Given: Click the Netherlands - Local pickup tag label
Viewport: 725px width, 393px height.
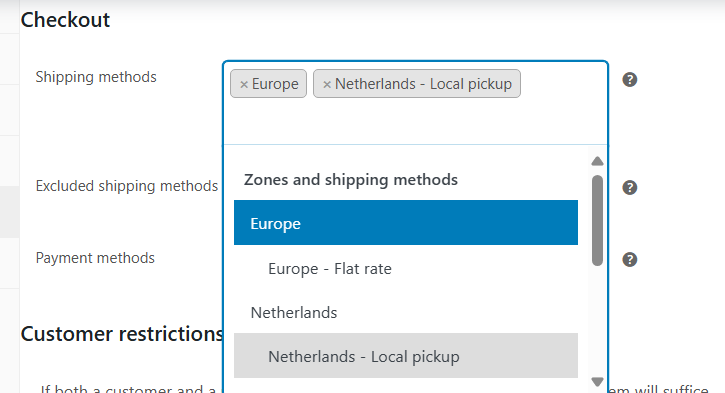Looking at the screenshot, I should point(423,84).
